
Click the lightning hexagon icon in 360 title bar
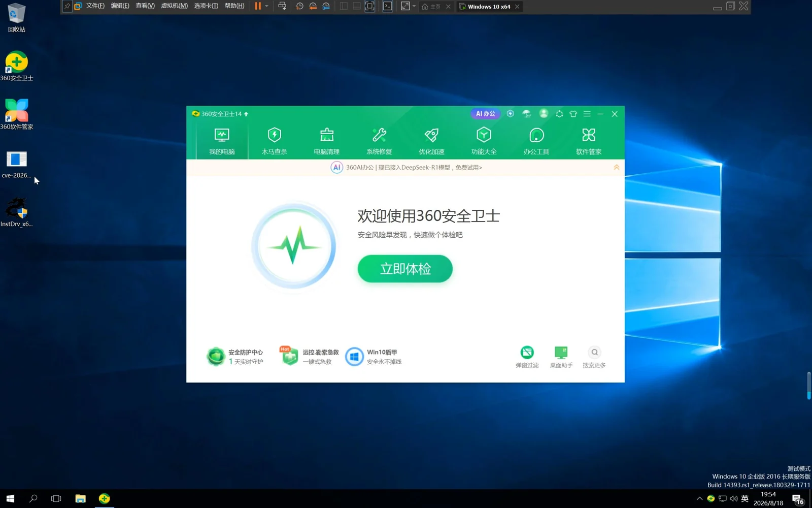point(511,114)
